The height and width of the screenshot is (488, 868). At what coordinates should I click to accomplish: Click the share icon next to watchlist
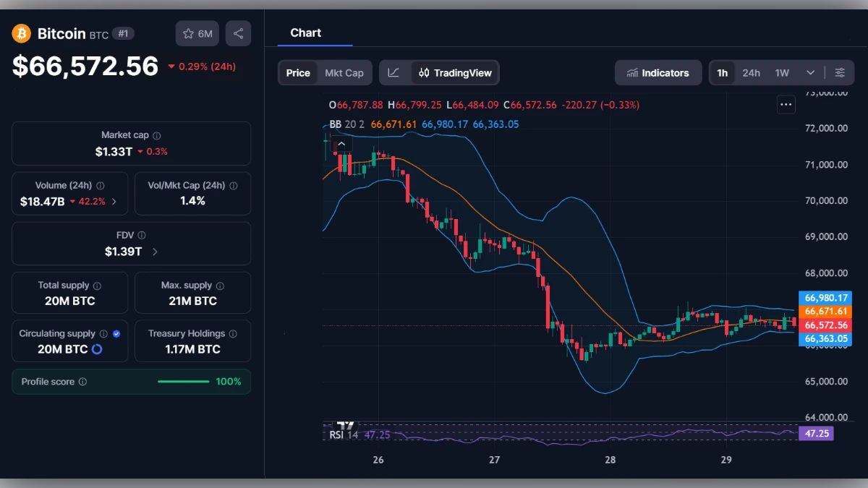point(238,33)
